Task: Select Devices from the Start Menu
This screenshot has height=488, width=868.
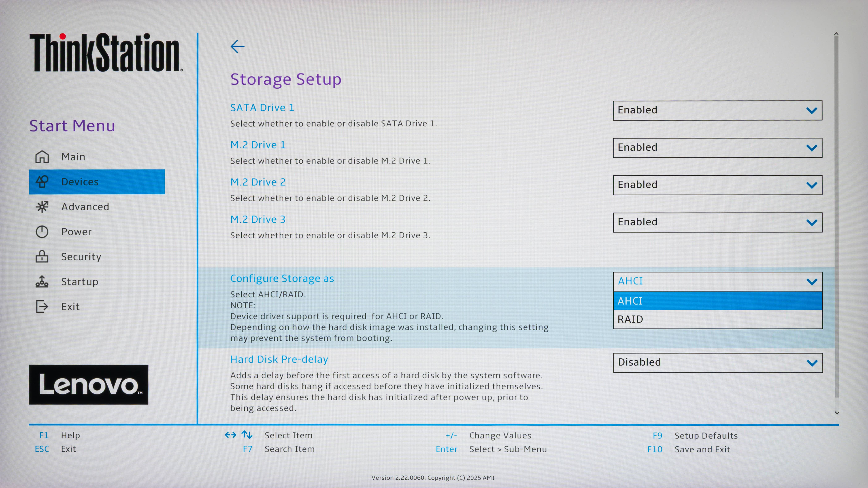Action: [80, 182]
